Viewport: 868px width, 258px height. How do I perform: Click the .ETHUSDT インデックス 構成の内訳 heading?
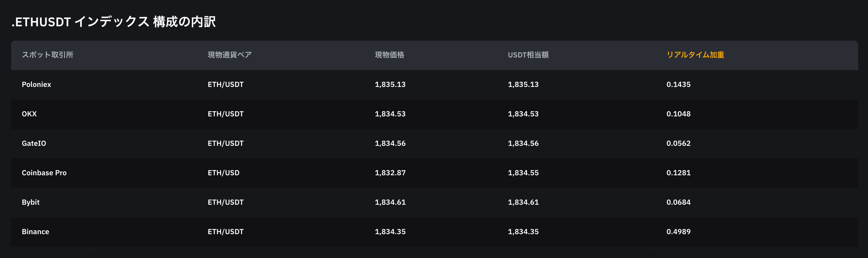pyautogui.click(x=114, y=22)
